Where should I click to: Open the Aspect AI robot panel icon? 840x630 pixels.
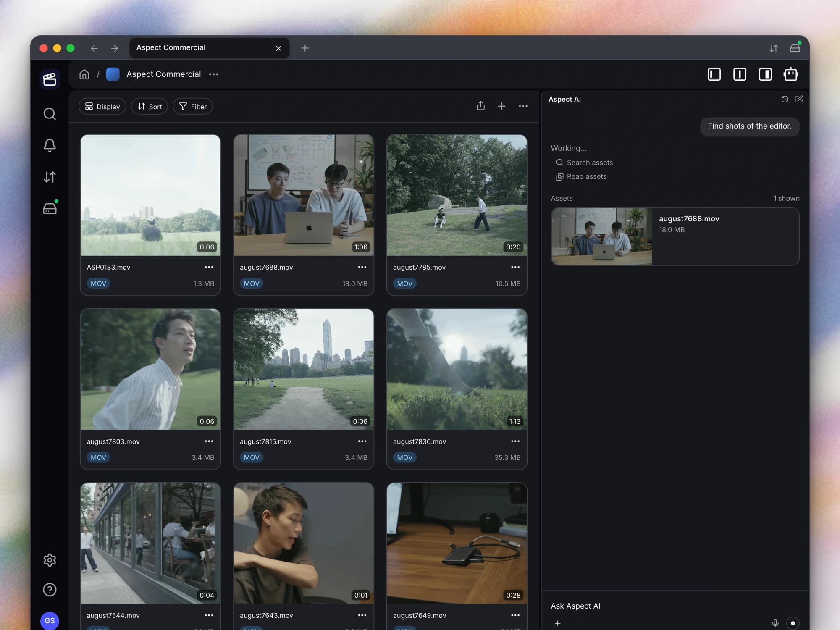tap(791, 74)
